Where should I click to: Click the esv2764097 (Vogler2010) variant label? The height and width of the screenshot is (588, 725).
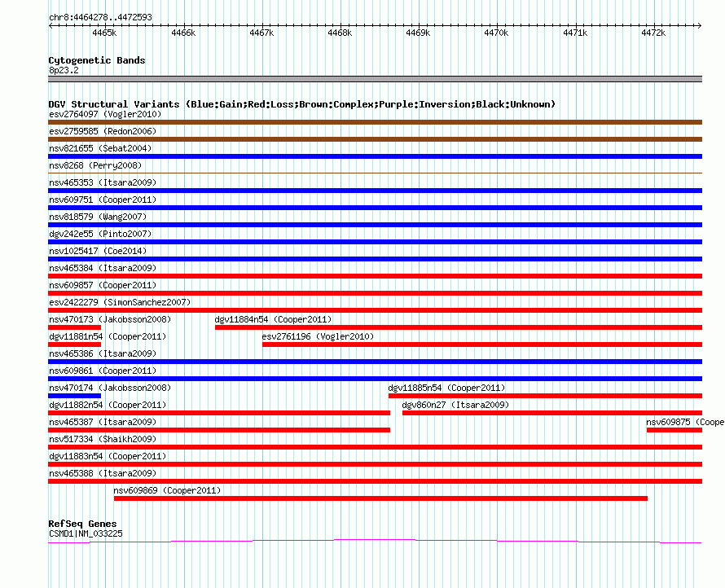pyautogui.click(x=105, y=114)
